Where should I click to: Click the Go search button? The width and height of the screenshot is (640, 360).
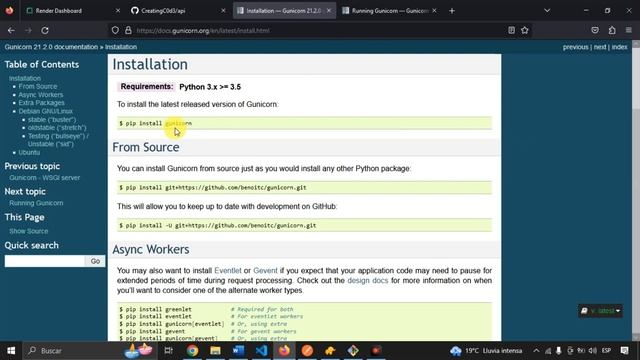pos(95,261)
